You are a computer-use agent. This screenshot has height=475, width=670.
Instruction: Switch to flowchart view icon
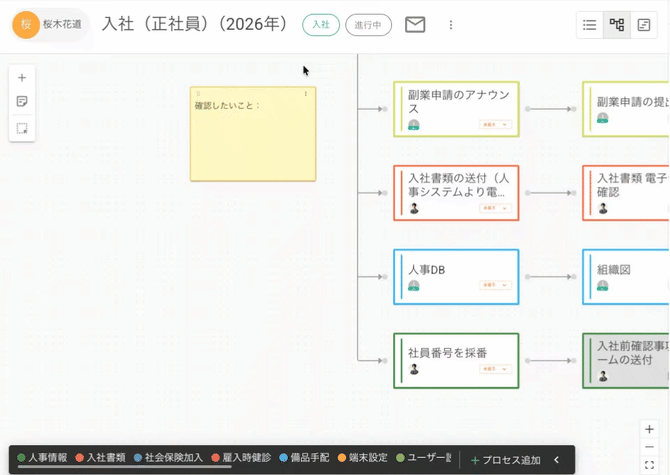(617, 25)
